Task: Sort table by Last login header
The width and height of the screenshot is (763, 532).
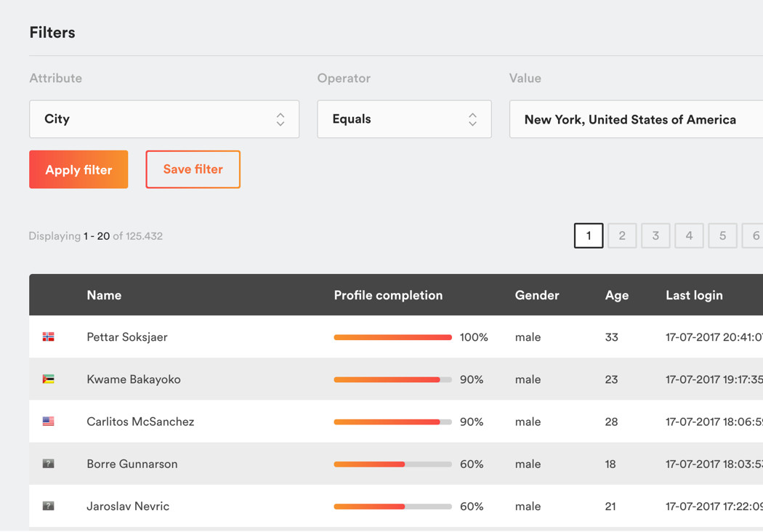Action: pyautogui.click(x=695, y=296)
